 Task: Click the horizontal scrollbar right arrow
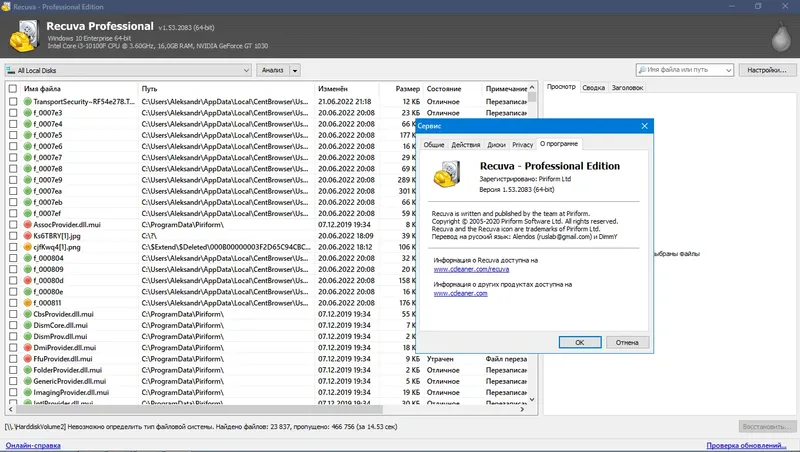coord(522,409)
